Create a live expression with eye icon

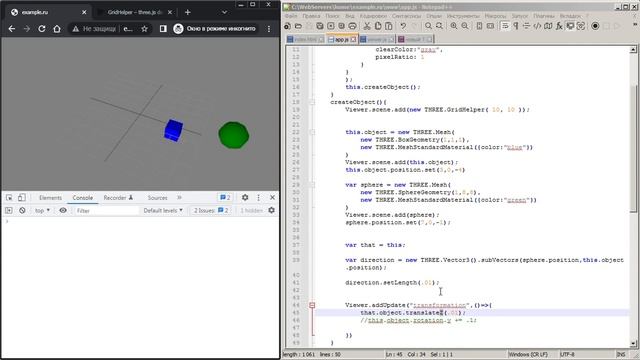point(63,211)
